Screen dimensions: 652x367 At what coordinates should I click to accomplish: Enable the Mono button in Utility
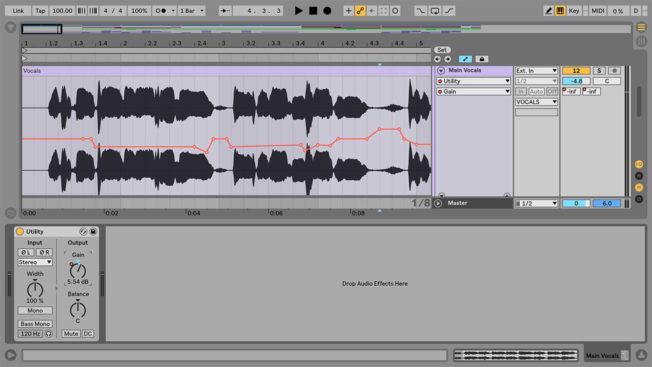[35, 310]
